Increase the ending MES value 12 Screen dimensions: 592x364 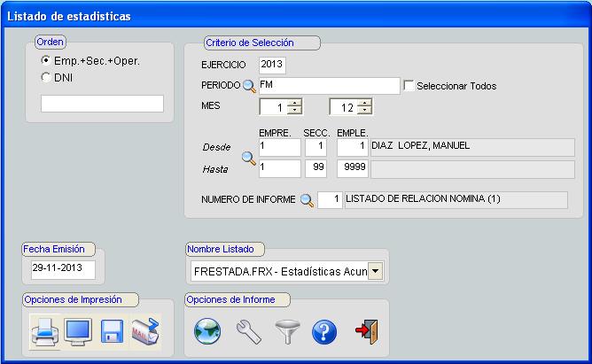[364, 103]
